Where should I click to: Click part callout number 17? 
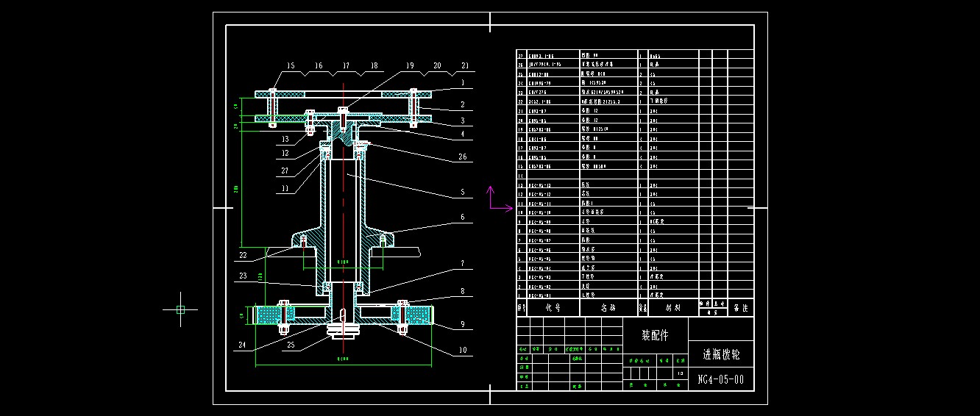click(346, 66)
